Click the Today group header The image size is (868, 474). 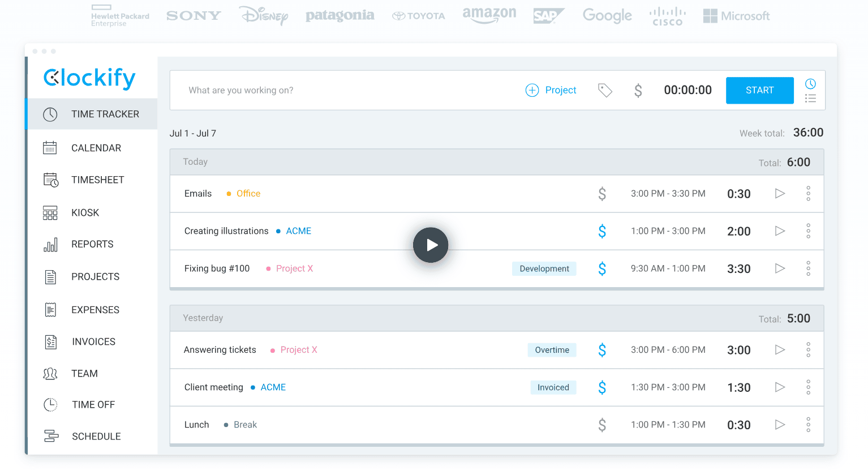(497, 162)
